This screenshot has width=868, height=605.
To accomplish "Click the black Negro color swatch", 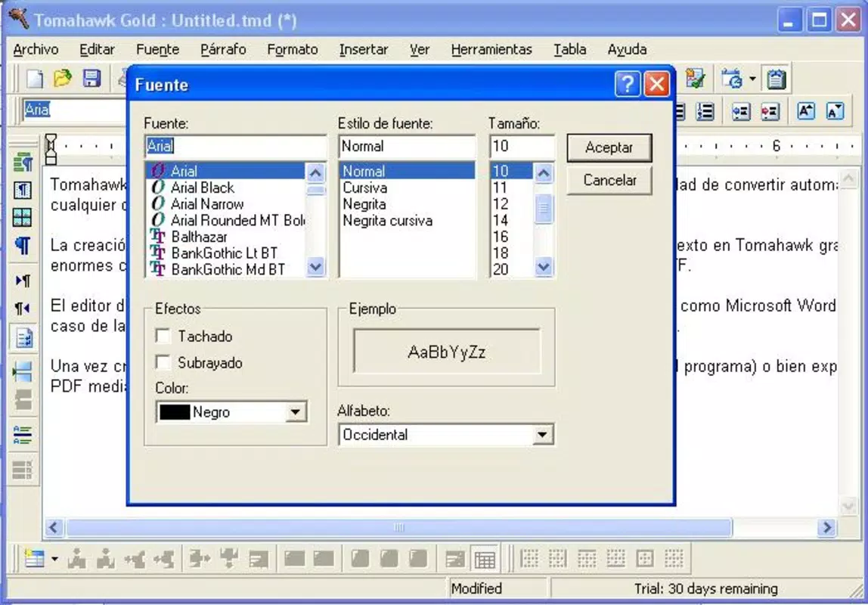I will tap(175, 412).
